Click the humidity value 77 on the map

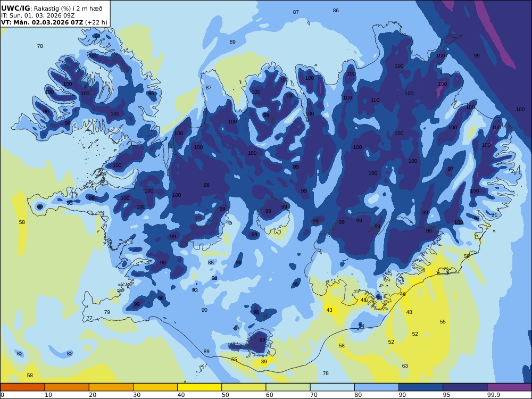89,318
